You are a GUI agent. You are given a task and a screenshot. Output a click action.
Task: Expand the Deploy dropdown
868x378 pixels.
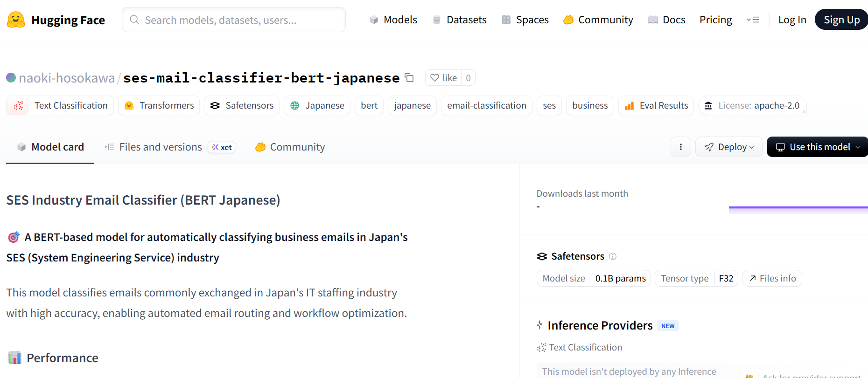pyautogui.click(x=728, y=147)
